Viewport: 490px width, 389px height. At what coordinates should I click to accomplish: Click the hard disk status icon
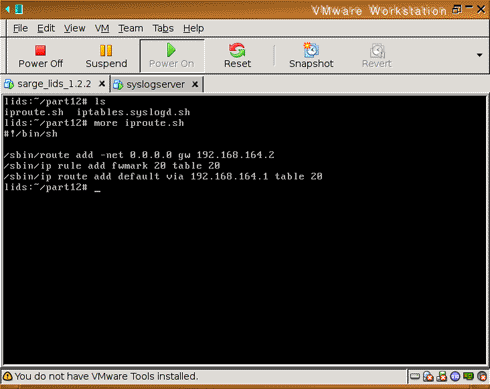tap(415, 376)
